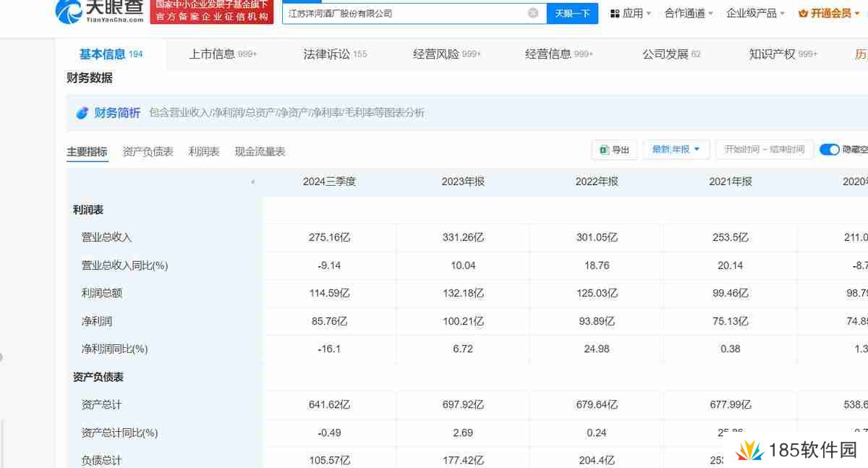This screenshot has height=468, width=868.
Task: Click the 导出 export button
Action: coord(613,150)
